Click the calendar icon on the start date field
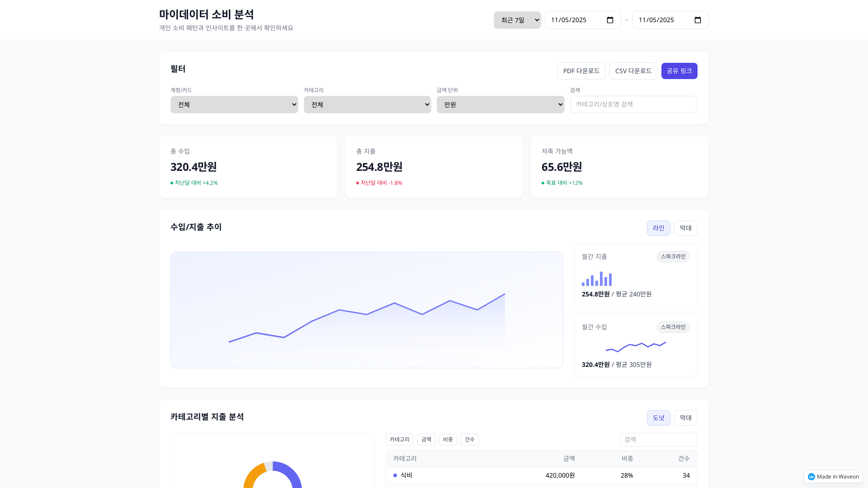The height and width of the screenshot is (488, 868). click(x=610, y=19)
